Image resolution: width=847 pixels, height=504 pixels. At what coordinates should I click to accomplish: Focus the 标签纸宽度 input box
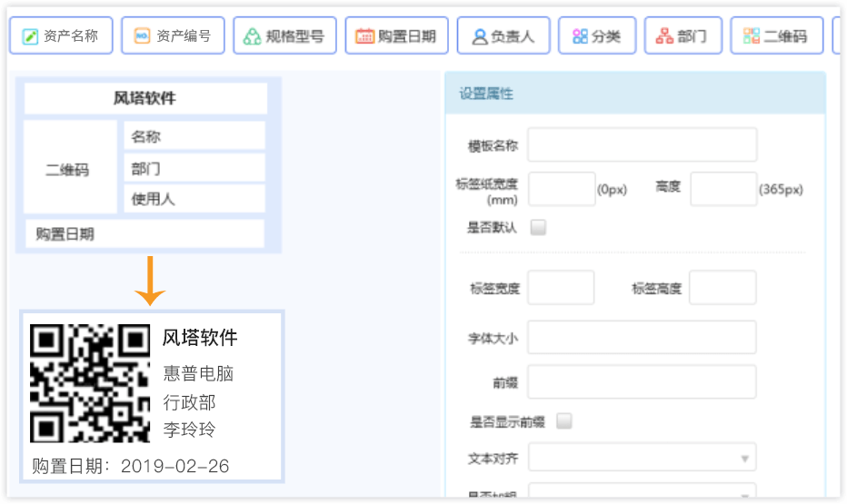(x=562, y=189)
